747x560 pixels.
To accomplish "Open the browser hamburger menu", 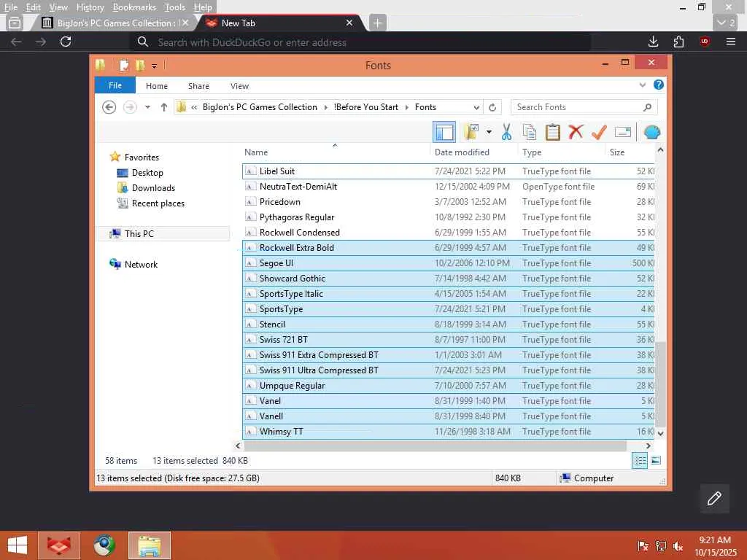I will [x=730, y=42].
